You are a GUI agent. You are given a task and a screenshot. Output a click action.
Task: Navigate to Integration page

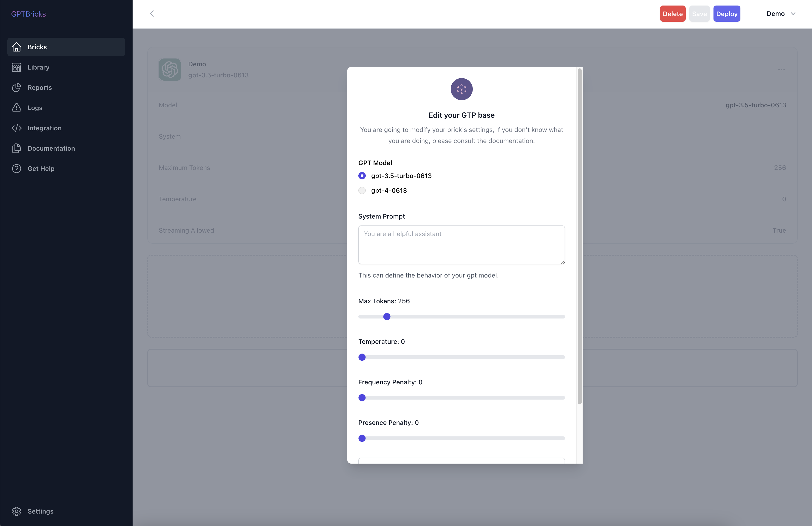[66, 128]
